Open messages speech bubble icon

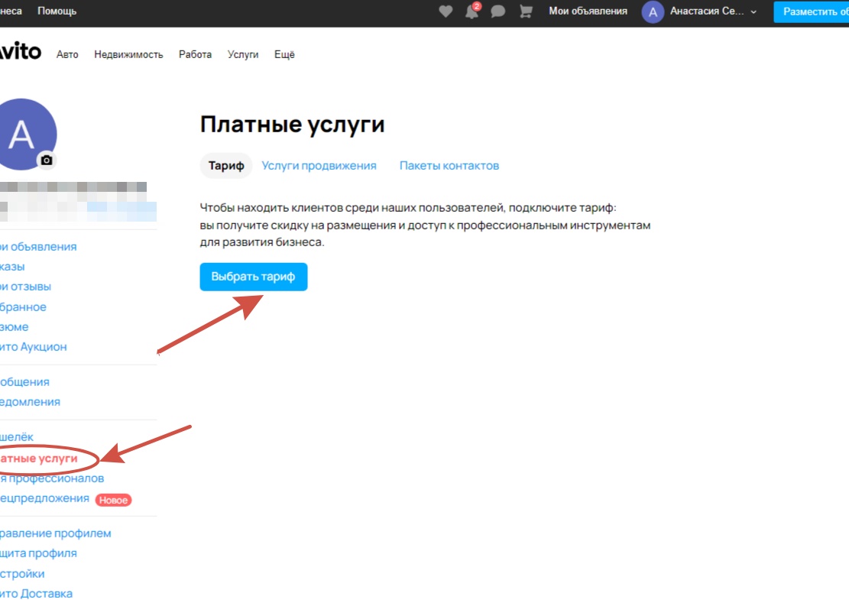pos(498,11)
